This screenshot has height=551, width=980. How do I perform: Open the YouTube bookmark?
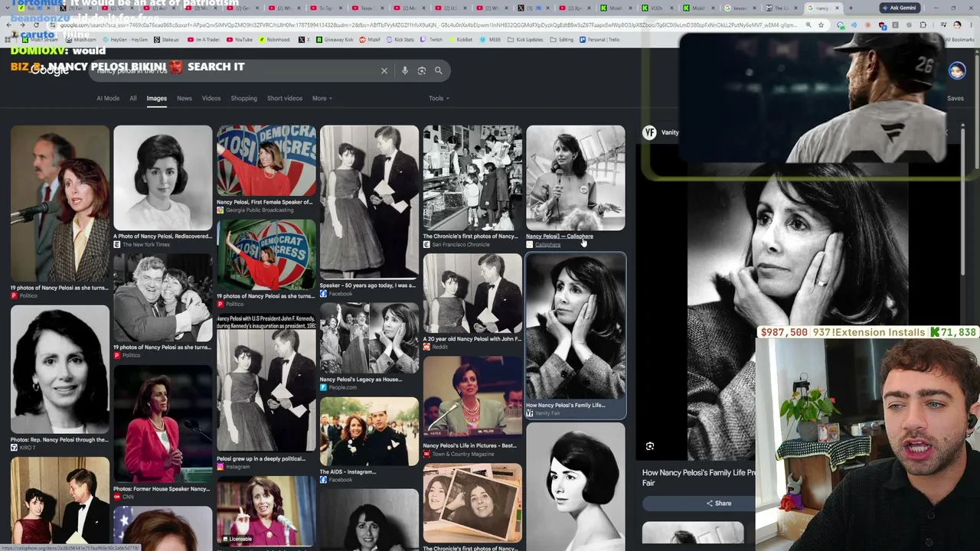click(x=240, y=40)
